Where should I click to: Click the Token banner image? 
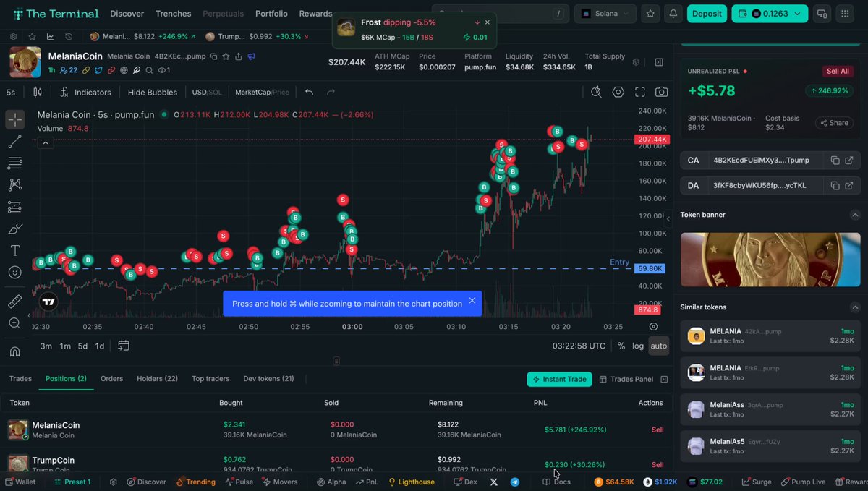pos(770,259)
